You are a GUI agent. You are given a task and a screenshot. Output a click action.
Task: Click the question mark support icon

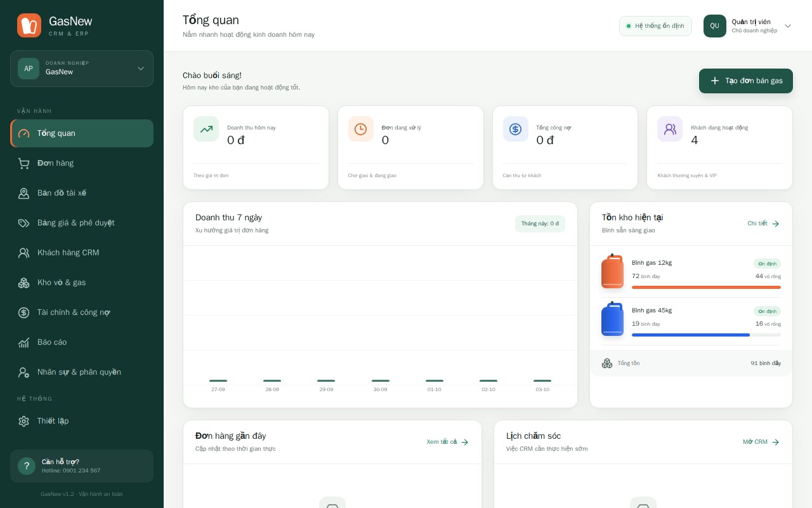pyautogui.click(x=27, y=466)
